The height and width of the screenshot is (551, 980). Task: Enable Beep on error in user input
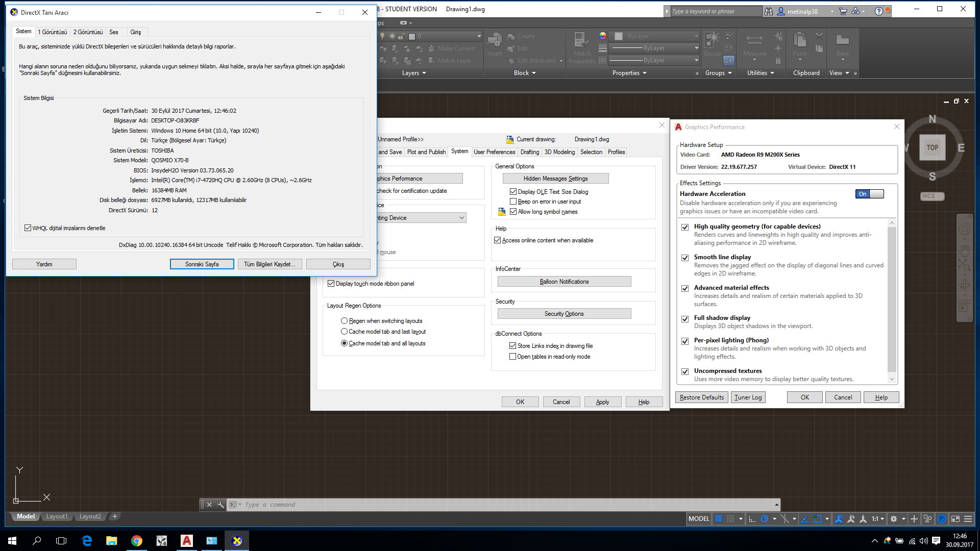(513, 201)
